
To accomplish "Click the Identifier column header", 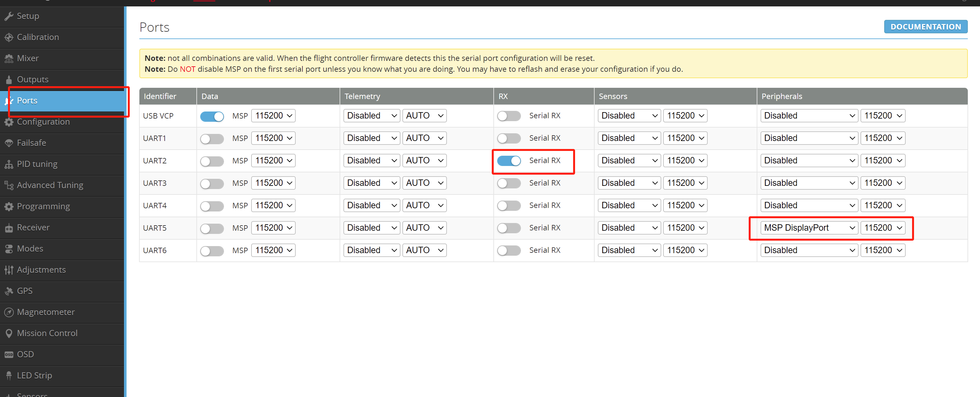I will tap(168, 96).
